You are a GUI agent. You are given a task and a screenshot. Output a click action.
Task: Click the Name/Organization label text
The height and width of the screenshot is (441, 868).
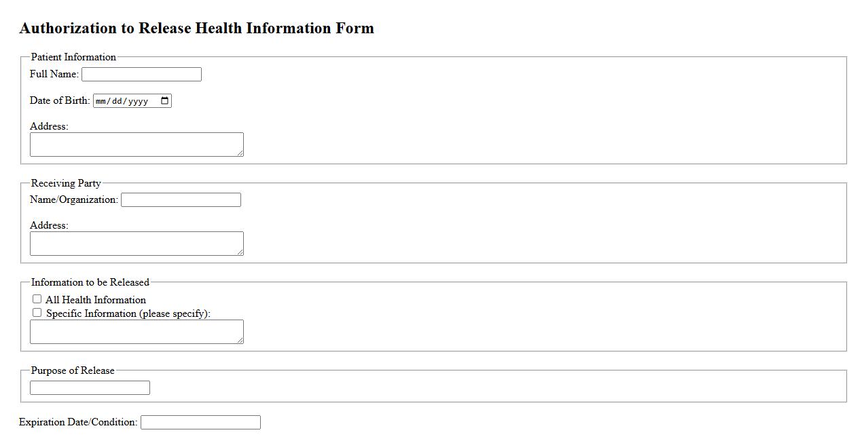(73, 199)
